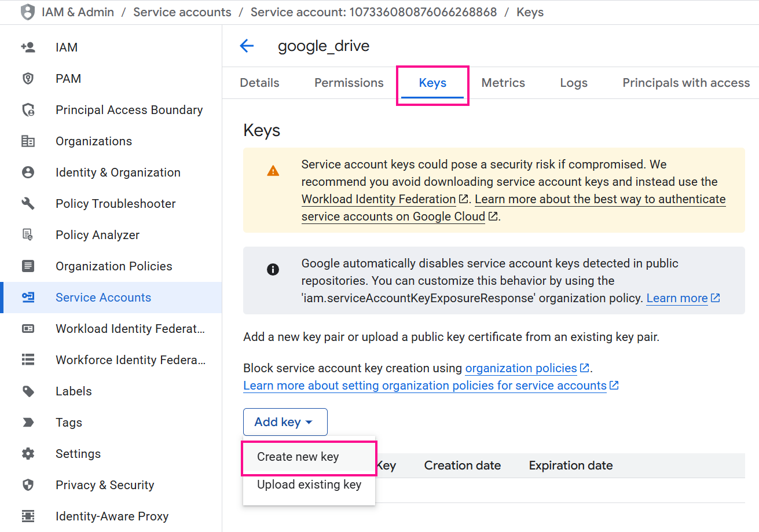Open the Add key dropdown
Image resolution: width=759 pixels, height=532 pixels.
[x=285, y=421]
